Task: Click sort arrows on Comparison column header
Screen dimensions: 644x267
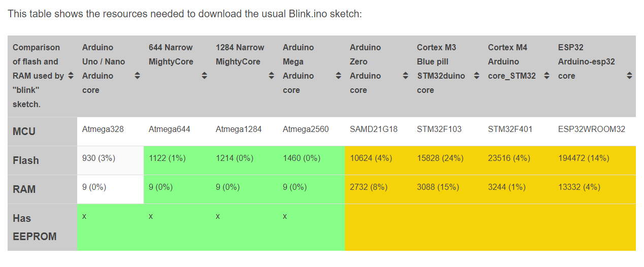Action: tap(71, 76)
